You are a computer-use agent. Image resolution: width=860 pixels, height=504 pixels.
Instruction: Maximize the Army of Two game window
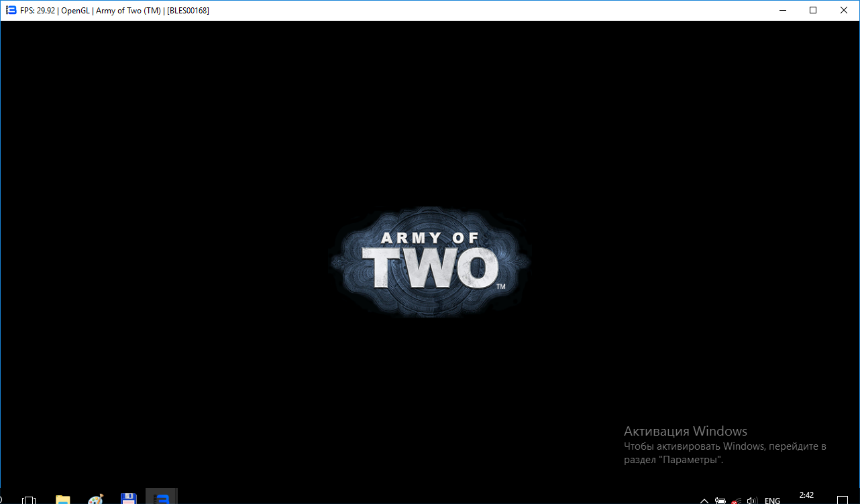813,10
